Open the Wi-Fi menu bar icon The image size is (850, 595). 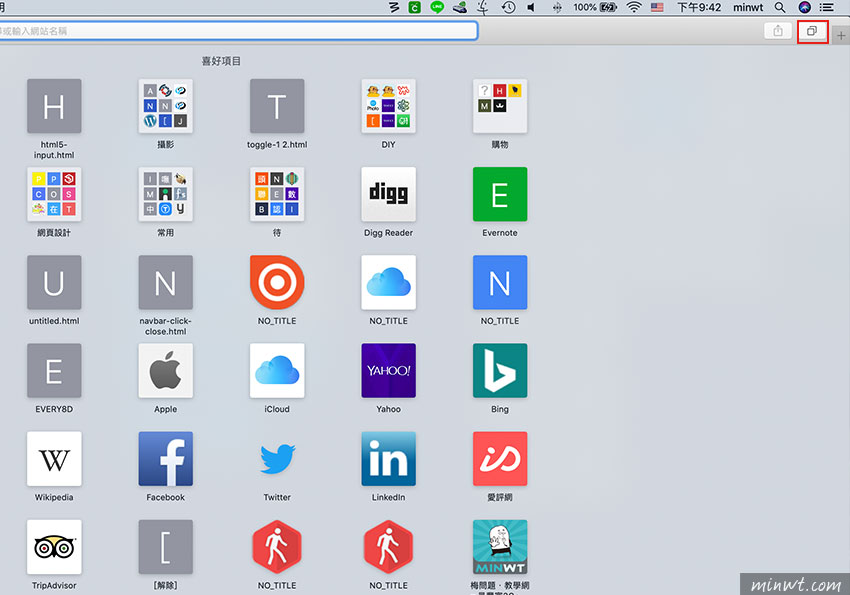coord(634,8)
